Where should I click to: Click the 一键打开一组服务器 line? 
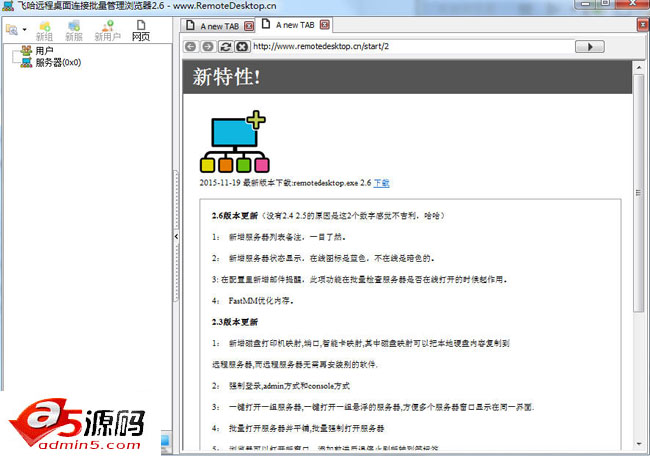(x=373, y=407)
